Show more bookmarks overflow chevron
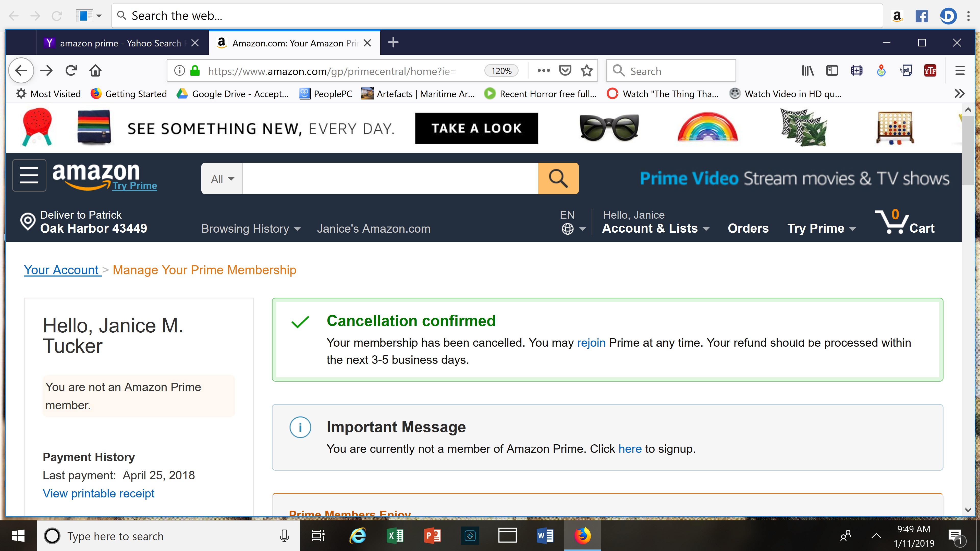This screenshot has height=551, width=980. pyautogui.click(x=960, y=94)
